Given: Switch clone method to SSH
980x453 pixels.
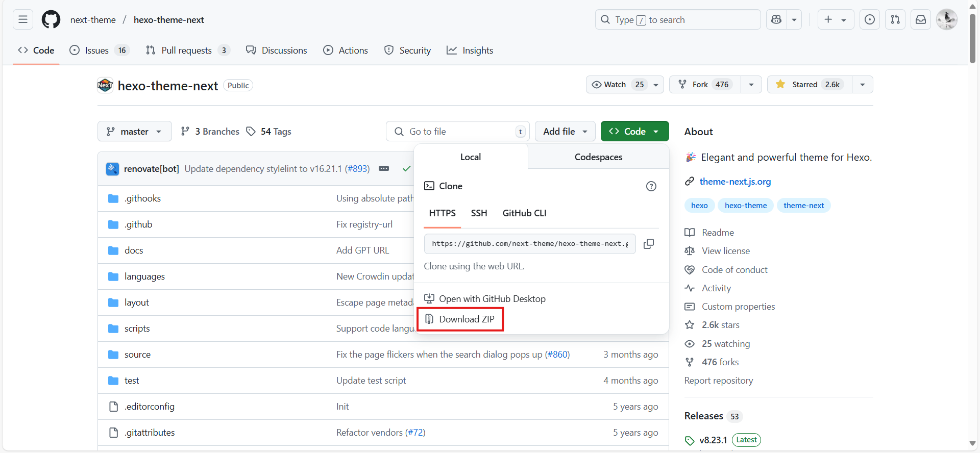Looking at the screenshot, I should pyautogui.click(x=479, y=213).
